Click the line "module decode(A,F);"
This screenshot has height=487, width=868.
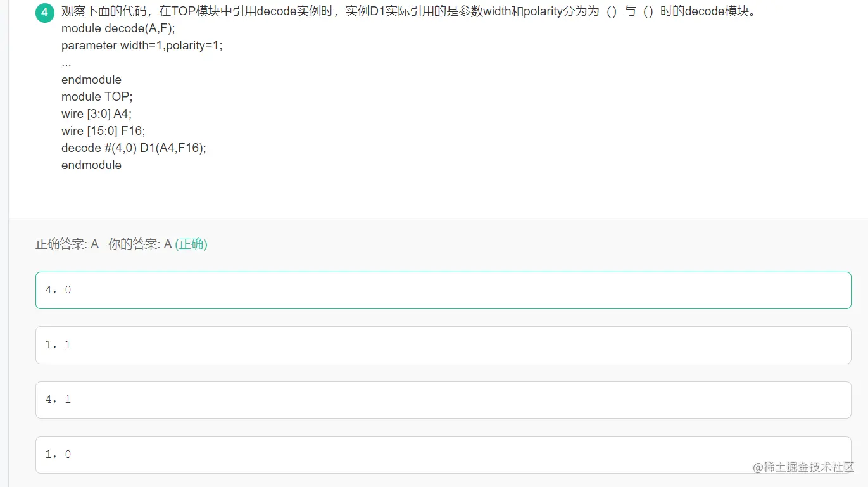tap(118, 28)
